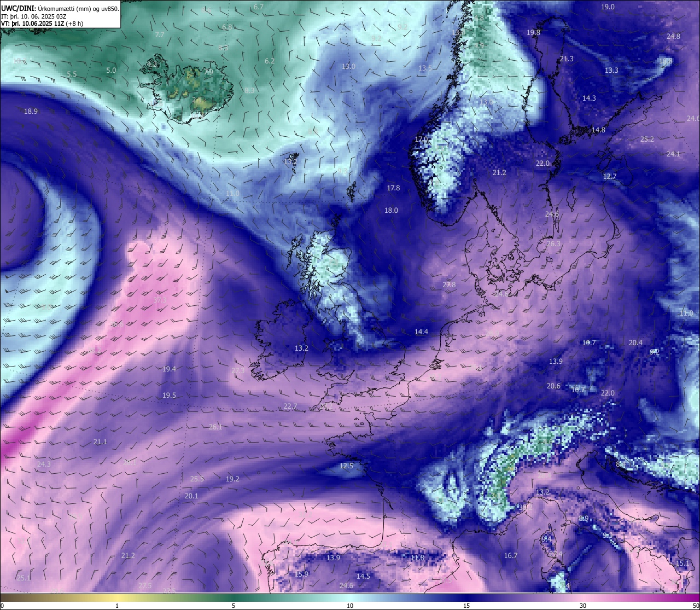Click the '15.1' value on the map

click(x=682, y=563)
